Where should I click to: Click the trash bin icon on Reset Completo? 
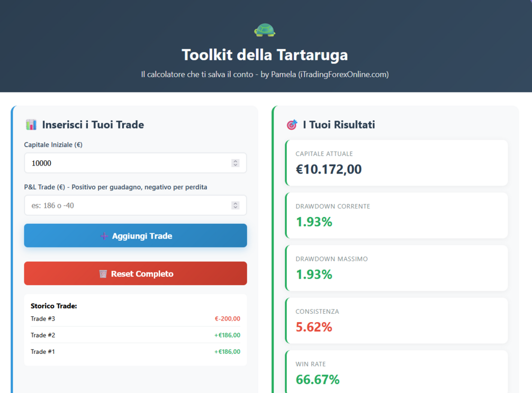(x=103, y=273)
